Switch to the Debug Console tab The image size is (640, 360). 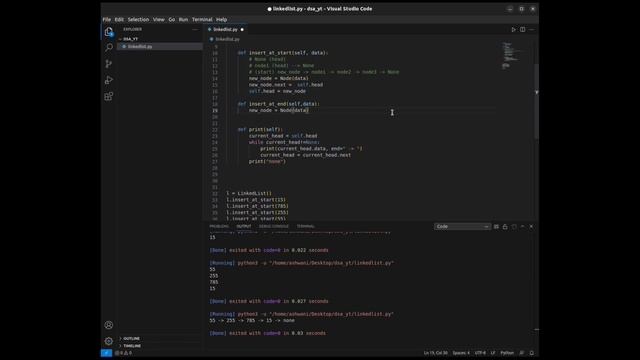coord(274,227)
